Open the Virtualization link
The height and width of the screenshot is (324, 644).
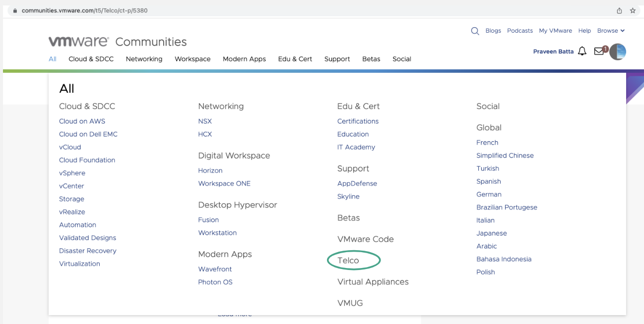pos(79,264)
